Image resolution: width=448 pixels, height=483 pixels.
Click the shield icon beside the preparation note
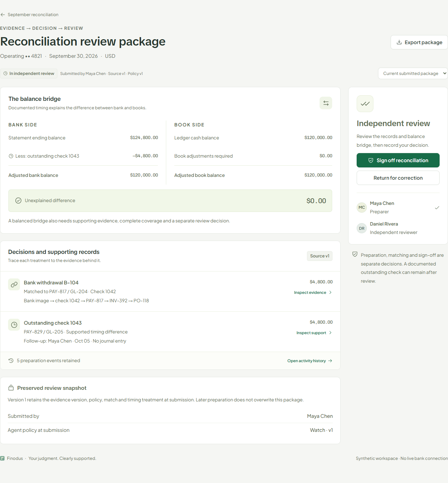click(355, 255)
